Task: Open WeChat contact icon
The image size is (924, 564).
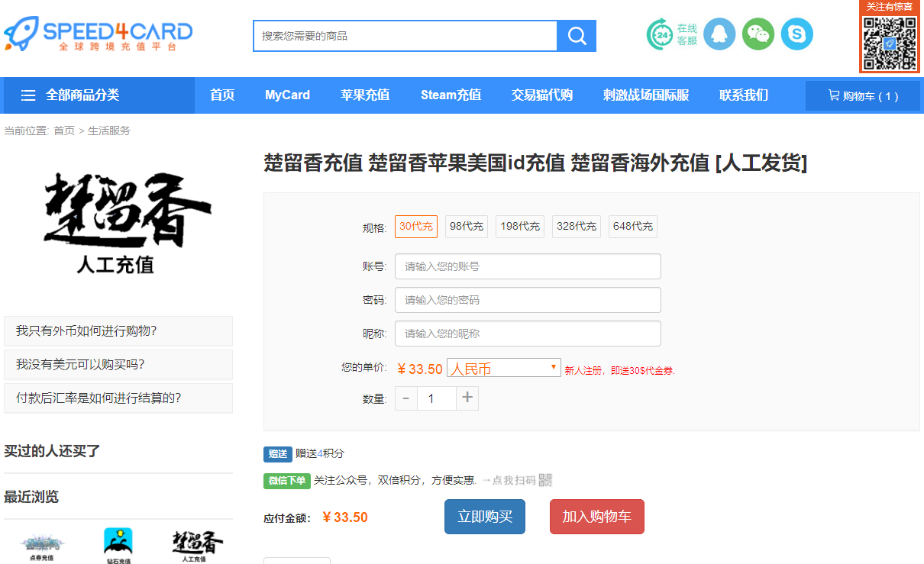Action: pyautogui.click(x=758, y=34)
